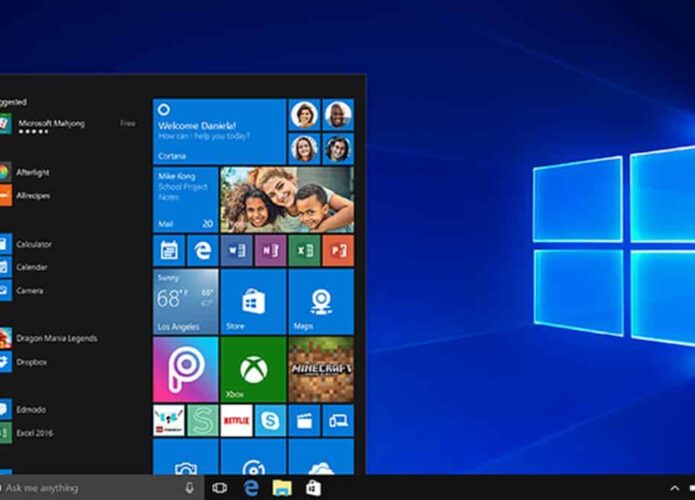Open Microsoft Store on the taskbar
The width and height of the screenshot is (695, 500).
(x=313, y=488)
